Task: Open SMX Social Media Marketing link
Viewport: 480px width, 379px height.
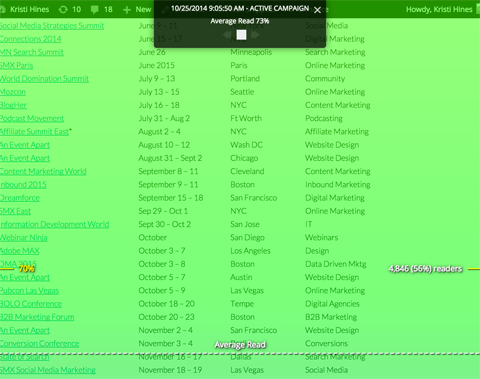Action: pyautogui.click(x=48, y=370)
